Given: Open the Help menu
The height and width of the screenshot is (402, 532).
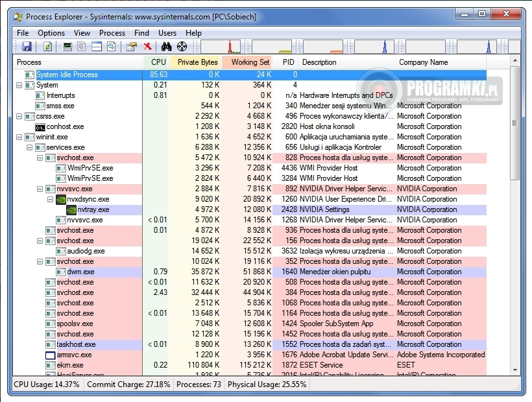Looking at the screenshot, I should pos(193,33).
